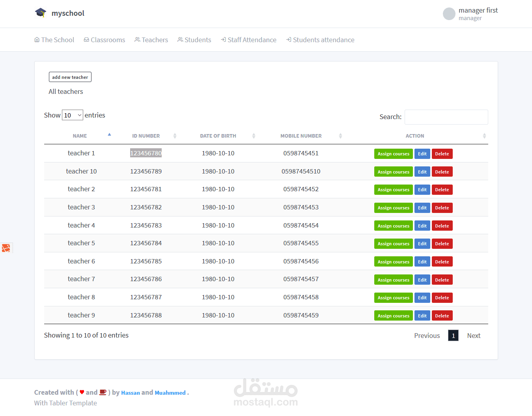Sort table by Name column arrow

coord(109,135)
